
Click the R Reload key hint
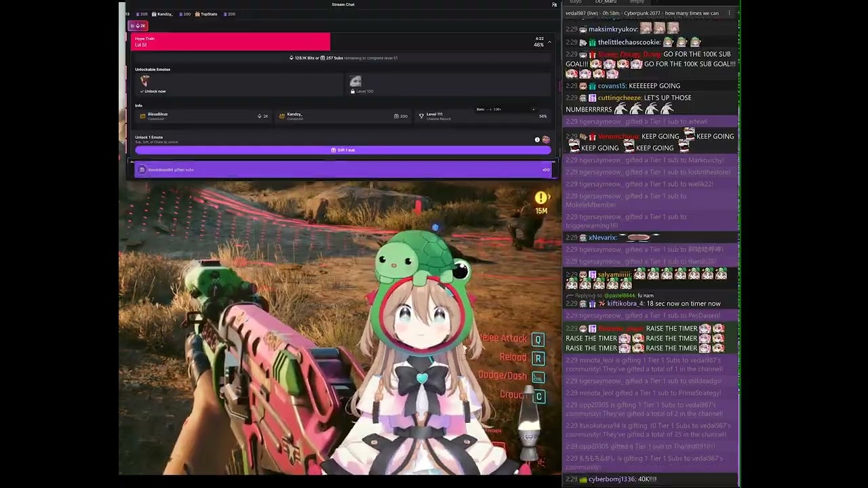pos(538,359)
